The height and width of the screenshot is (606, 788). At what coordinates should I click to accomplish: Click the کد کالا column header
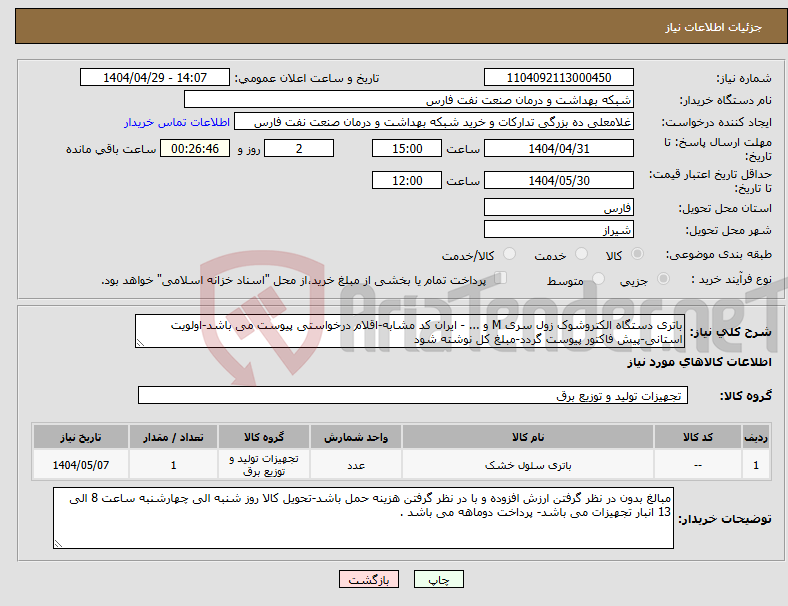[698, 437]
